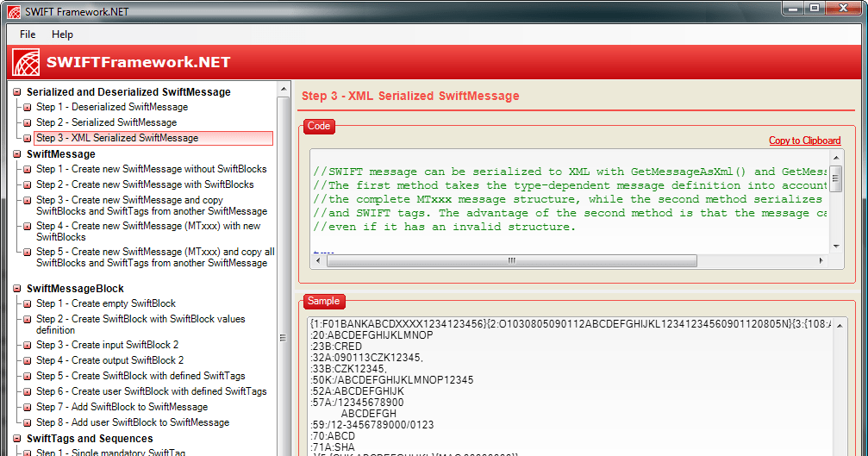
Task: Open Step 8 - Add user SwiftBlock to SwiftMessage
Action: [x=133, y=422]
